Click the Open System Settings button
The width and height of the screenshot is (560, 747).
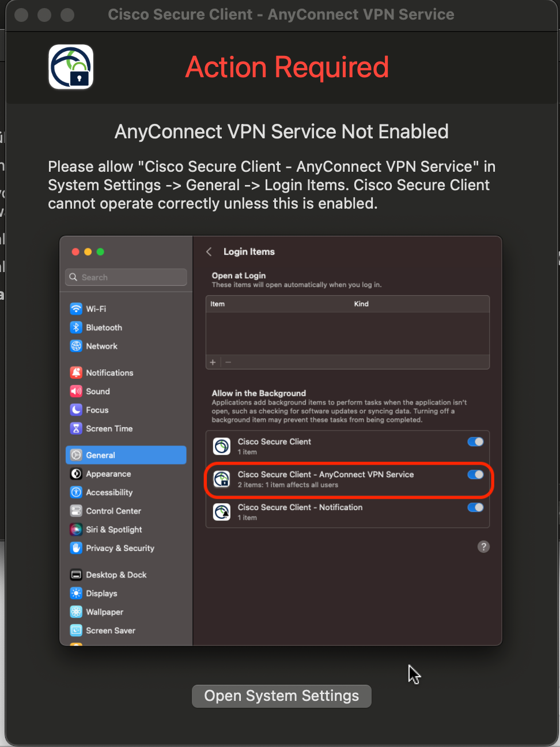(x=281, y=696)
